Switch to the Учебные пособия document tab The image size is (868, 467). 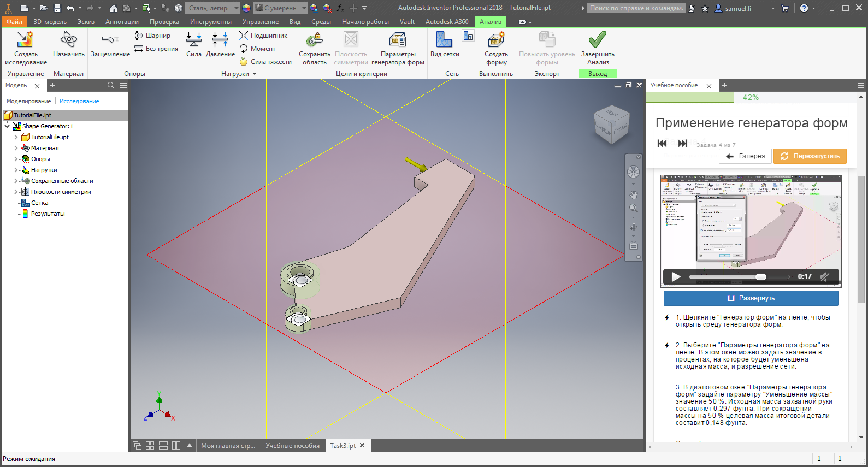pos(292,446)
